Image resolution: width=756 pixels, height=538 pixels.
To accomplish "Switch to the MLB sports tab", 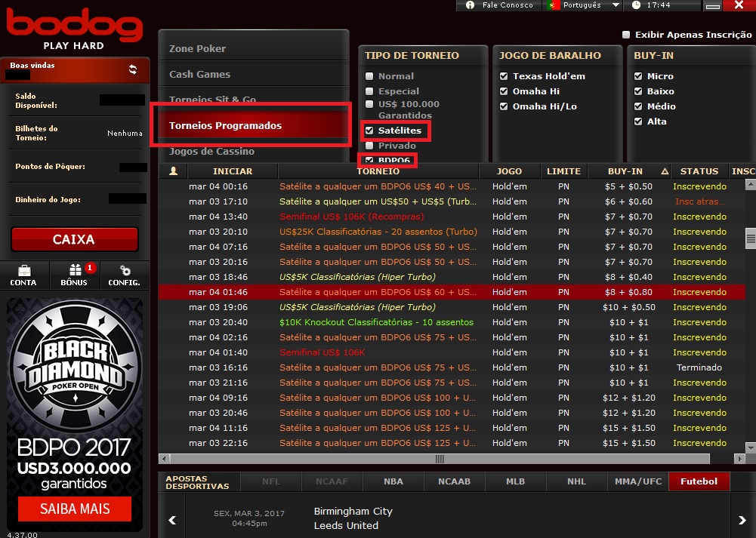I will [x=515, y=481].
